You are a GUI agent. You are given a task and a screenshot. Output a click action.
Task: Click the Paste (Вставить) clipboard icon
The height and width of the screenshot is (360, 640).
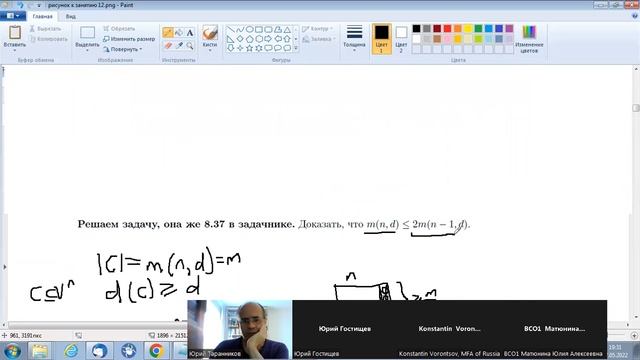[15, 33]
